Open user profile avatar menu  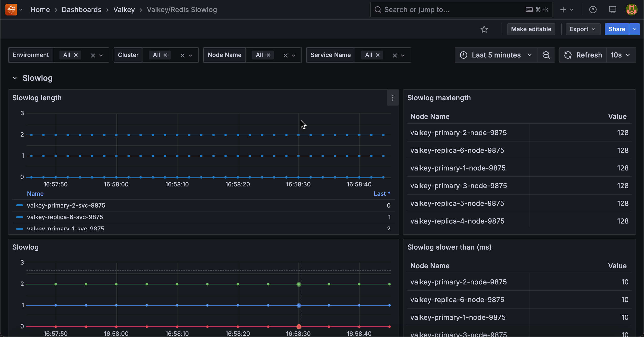[x=632, y=10]
